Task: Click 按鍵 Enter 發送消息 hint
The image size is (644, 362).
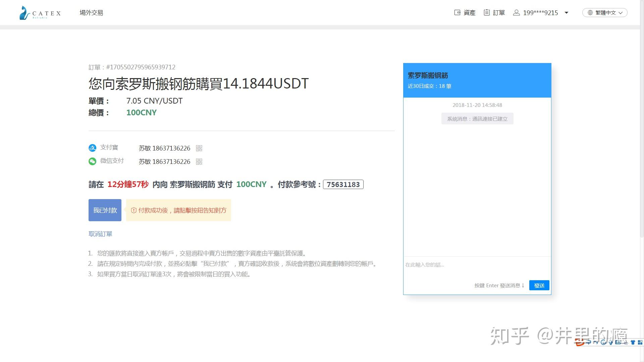Action: (x=499, y=286)
